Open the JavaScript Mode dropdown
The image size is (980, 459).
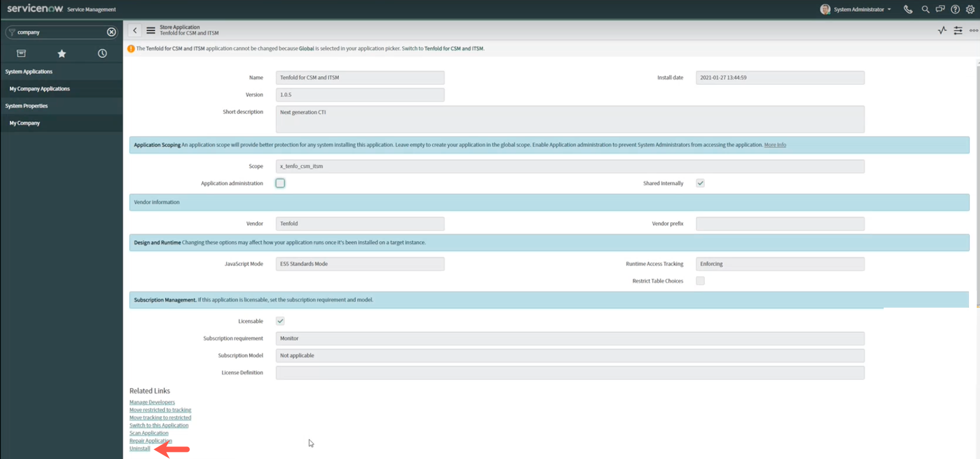click(360, 264)
